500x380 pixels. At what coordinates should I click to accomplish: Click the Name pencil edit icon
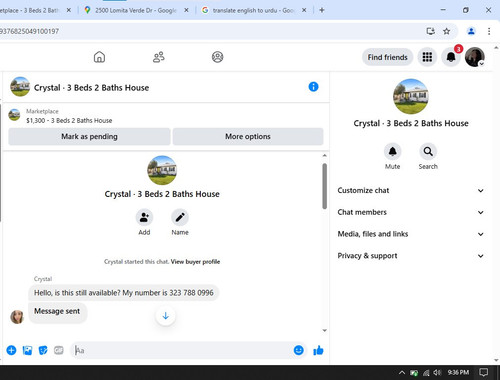tap(180, 218)
